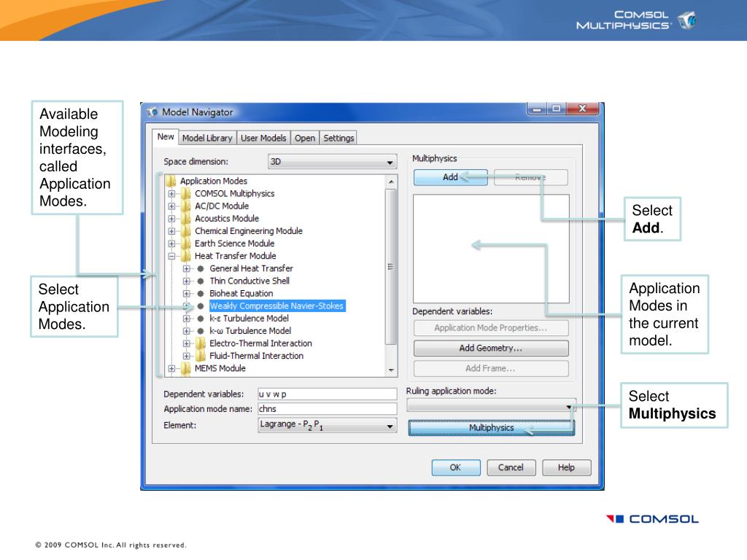Switch to the Model Library tab
Image resolution: width=747 pixels, height=560 pixels.
pyautogui.click(x=207, y=138)
